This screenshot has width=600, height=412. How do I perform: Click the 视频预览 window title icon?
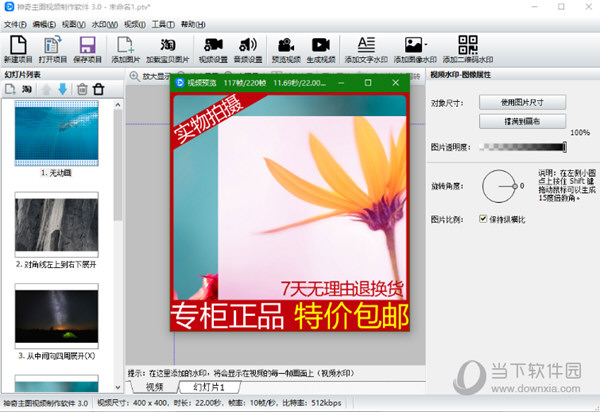point(179,83)
